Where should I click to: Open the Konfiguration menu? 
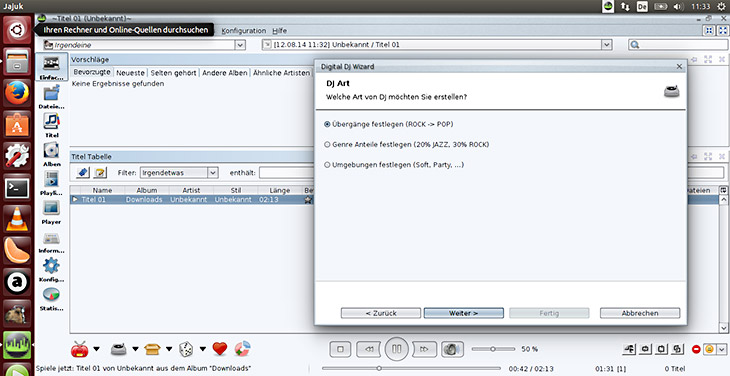click(x=243, y=31)
